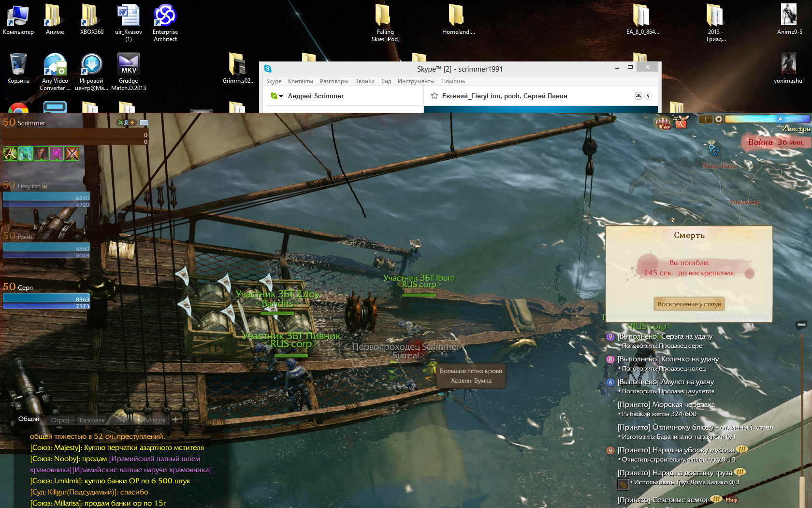
Task: Open the Grimm.s02 folder
Action: click(x=238, y=68)
